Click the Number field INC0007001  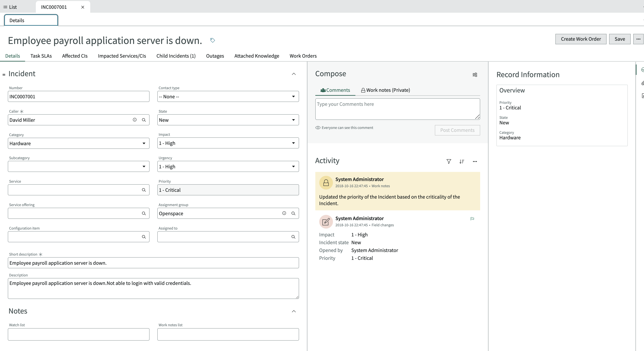tap(79, 96)
